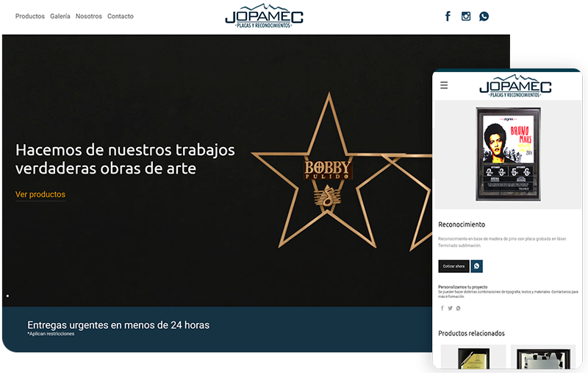588x373 pixels.
Task: Open the first related product thumbnail
Action: 473,357
